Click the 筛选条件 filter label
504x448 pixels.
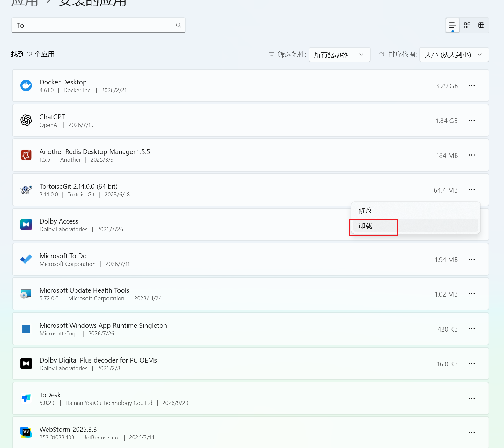(292, 55)
